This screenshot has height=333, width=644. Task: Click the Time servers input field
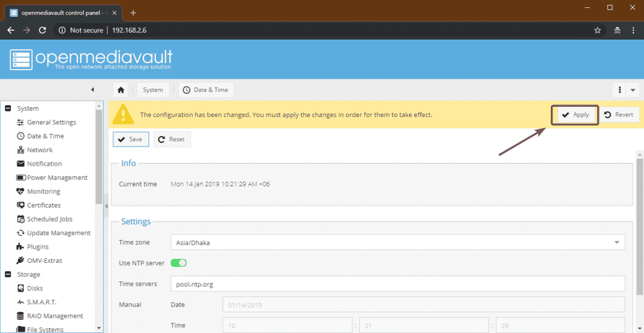(x=398, y=284)
